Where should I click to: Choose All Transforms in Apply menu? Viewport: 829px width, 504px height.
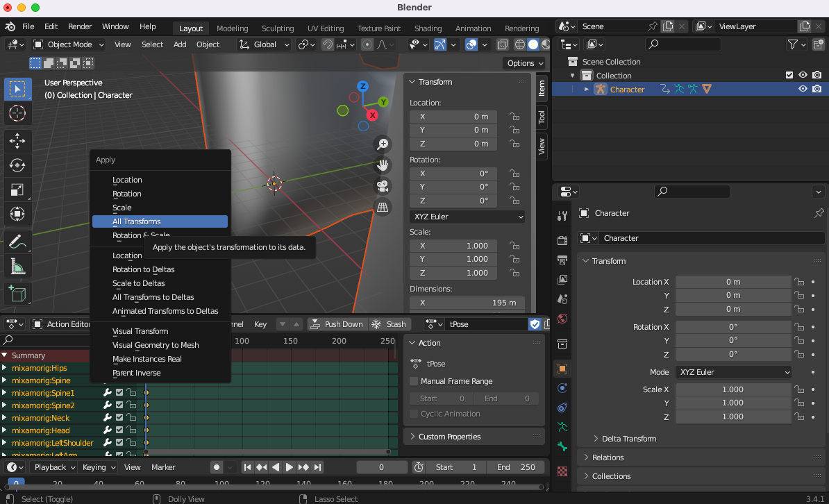(x=160, y=221)
